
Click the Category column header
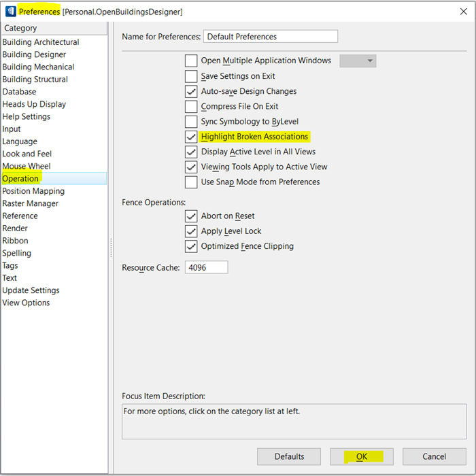[54, 28]
